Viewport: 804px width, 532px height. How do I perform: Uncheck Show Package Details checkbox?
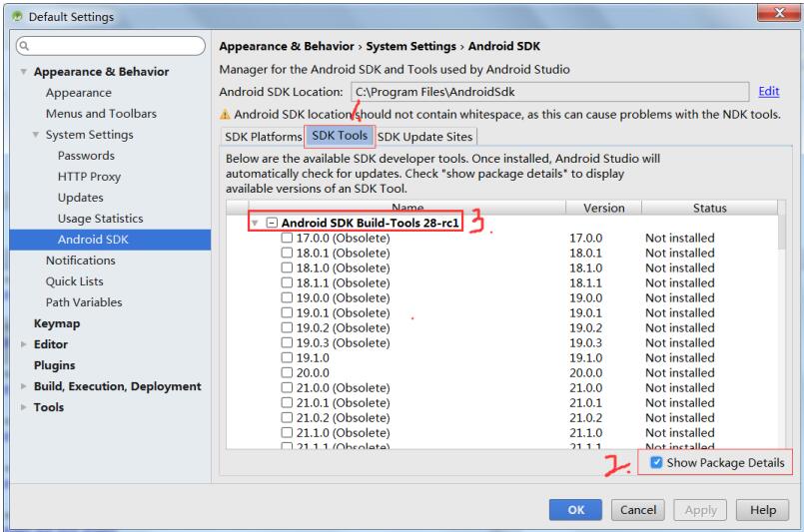(x=656, y=462)
